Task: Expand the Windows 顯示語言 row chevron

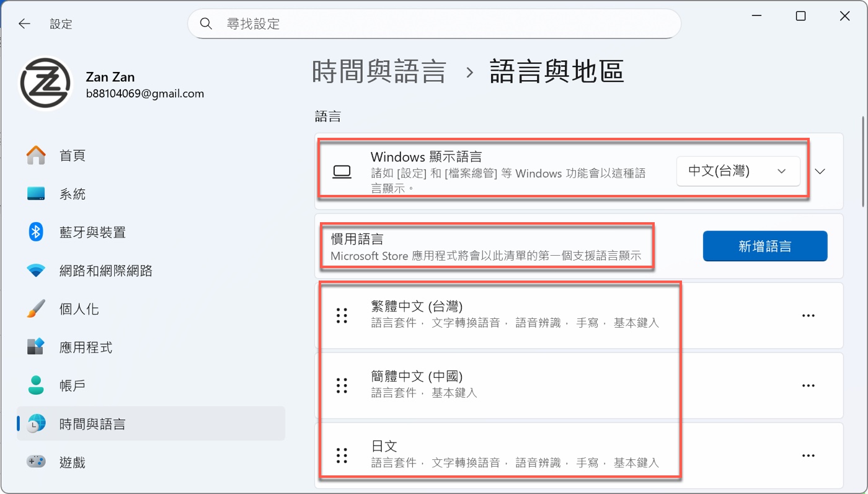Action: coord(820,171)
